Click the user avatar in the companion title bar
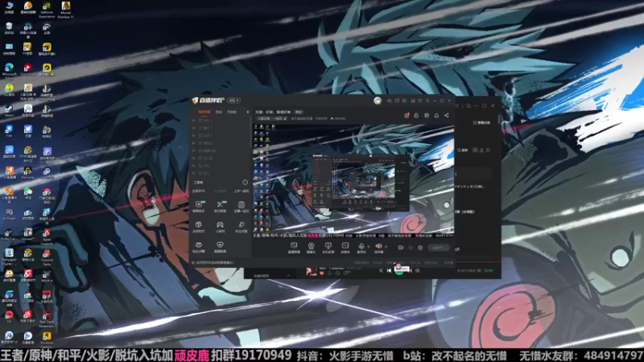The image size is (644, 362). point(378,101)
